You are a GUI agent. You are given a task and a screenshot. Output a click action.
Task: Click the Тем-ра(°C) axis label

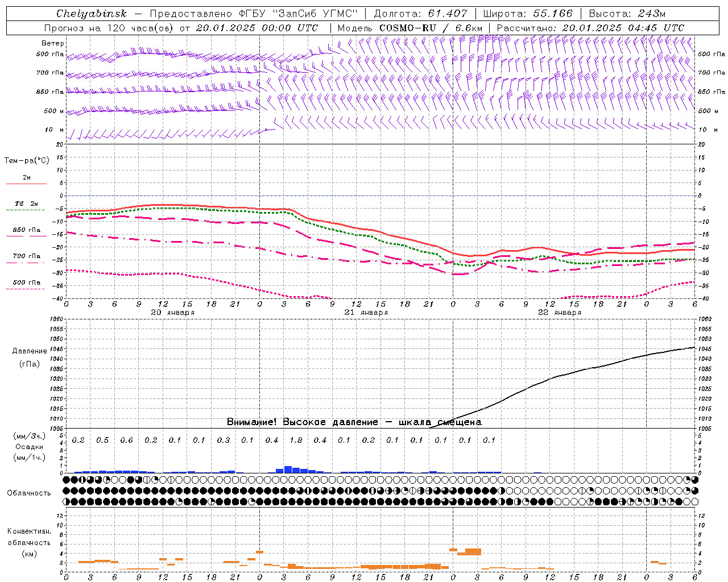pyautogui.click(x=27, y=161)
